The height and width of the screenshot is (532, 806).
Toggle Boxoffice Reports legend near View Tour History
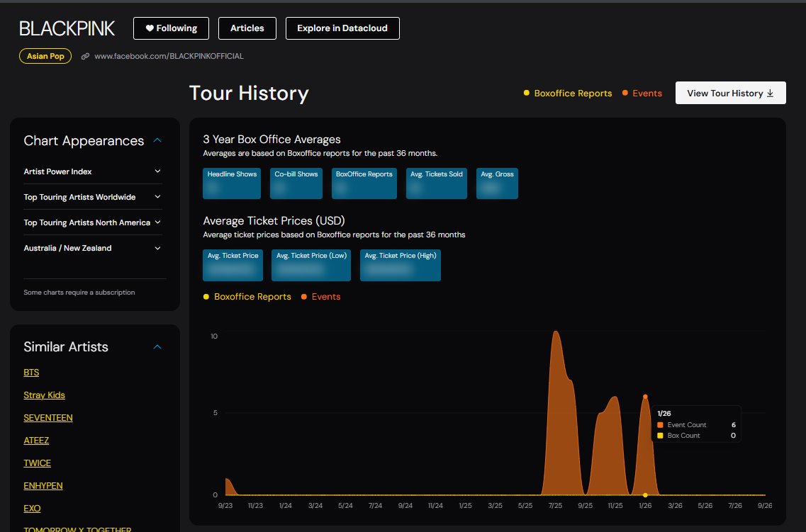568,93
